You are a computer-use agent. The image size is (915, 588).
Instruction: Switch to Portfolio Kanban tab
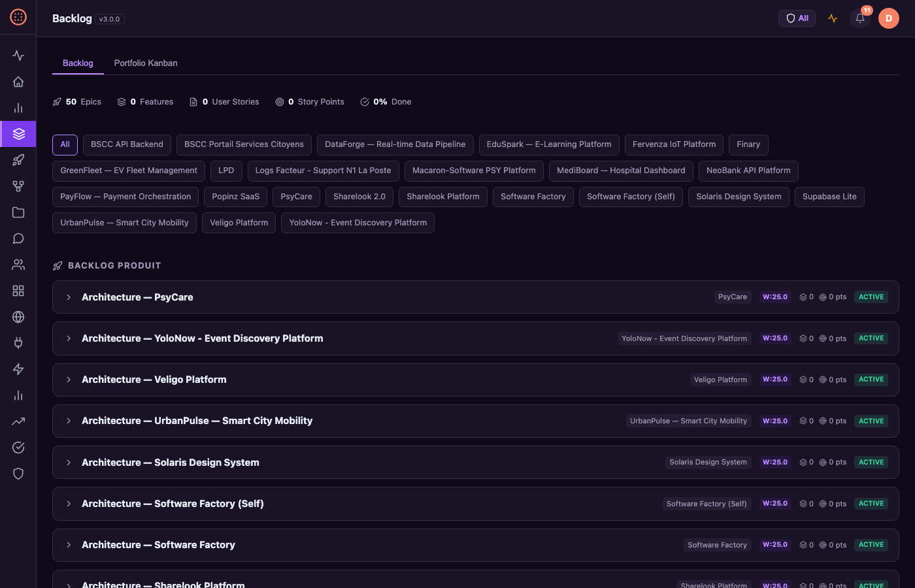tap(146, 63)
